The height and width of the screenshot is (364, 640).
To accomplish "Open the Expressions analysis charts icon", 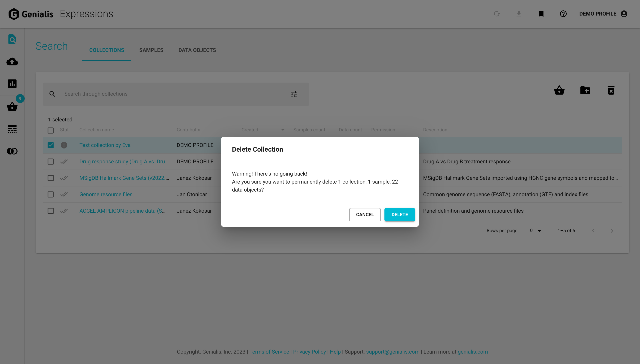I will click(12, 84).
